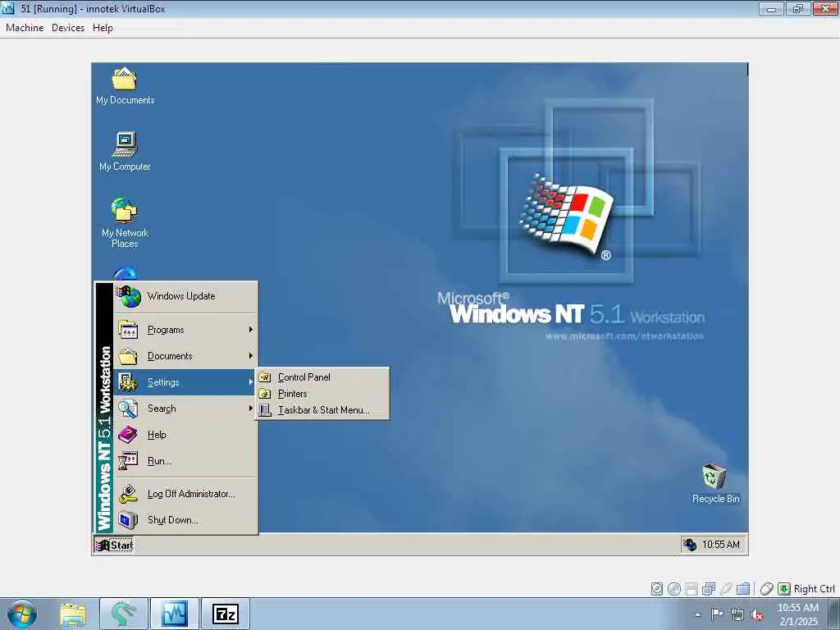
Task: Click the Search magnifier icon in Start menu
Action: coord(128,409)
